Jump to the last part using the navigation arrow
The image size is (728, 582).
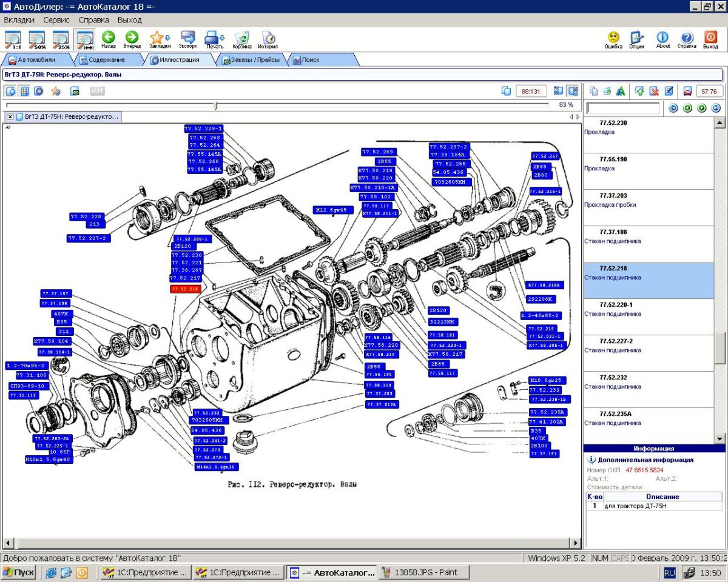[x=716, y=109]
